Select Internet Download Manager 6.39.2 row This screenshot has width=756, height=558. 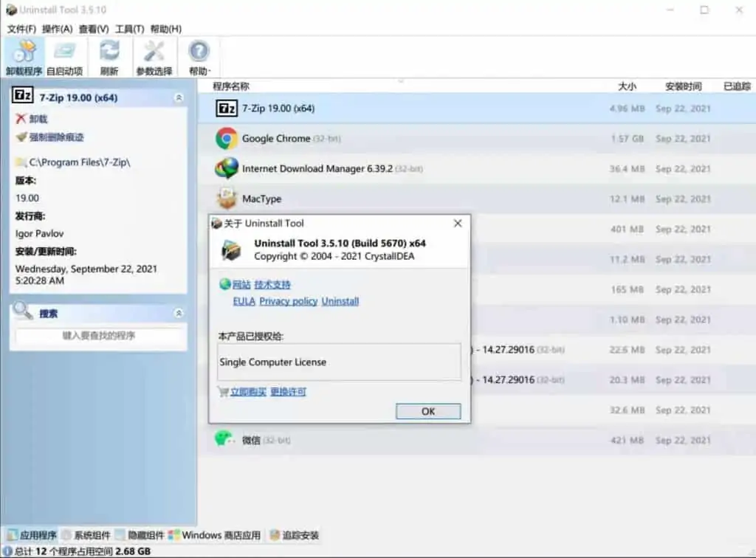coord(317,168)
